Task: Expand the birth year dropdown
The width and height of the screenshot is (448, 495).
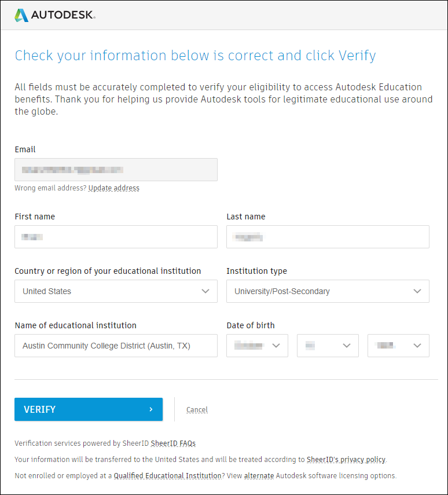Action: (398, 346)
